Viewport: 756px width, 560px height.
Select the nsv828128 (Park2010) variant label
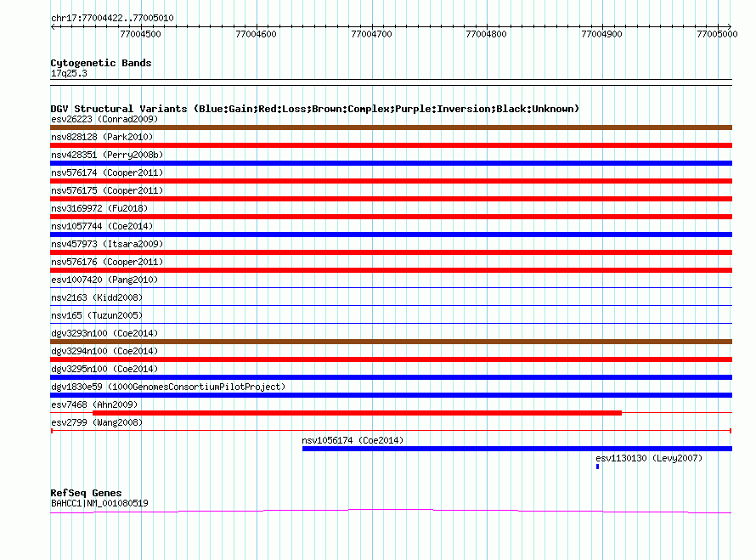(x=102, y=137)
